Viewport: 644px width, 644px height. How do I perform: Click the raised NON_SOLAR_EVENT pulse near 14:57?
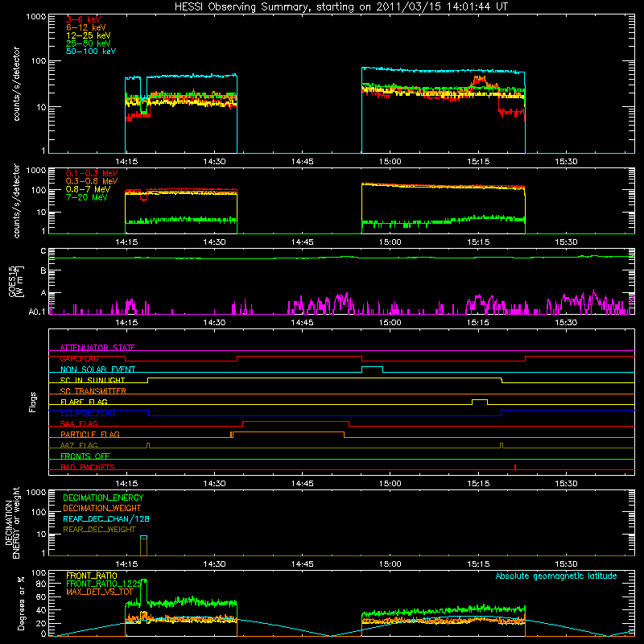pyautogui.click(x=372, y=369)
